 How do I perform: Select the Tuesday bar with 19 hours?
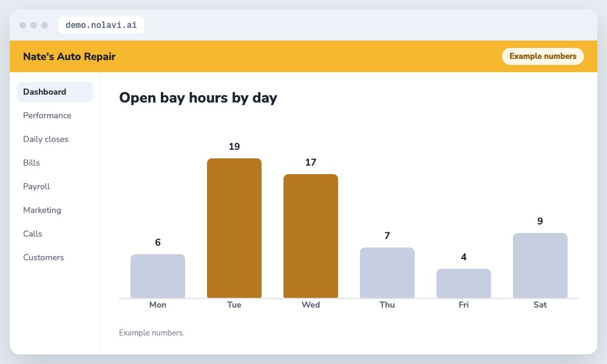(x=234, y=228)
